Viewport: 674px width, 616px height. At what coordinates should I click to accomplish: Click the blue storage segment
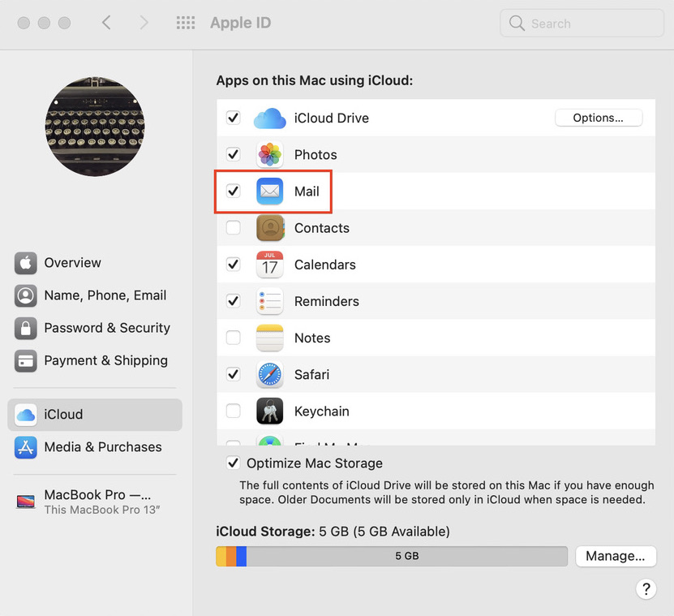pyautogui.click(x=241, y=556)
